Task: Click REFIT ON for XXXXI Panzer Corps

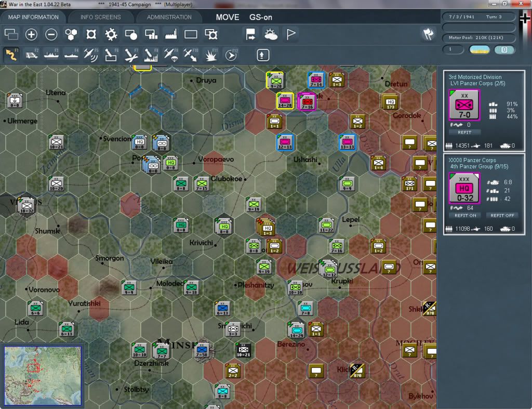Action: click(x=465, y=216)
